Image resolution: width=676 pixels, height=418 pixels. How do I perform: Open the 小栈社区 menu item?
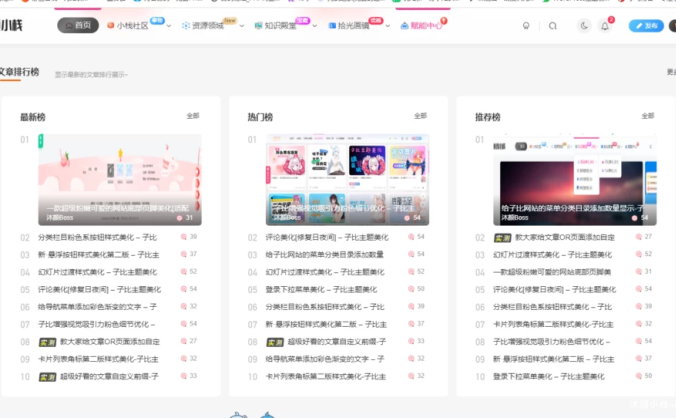click(132, 26)
